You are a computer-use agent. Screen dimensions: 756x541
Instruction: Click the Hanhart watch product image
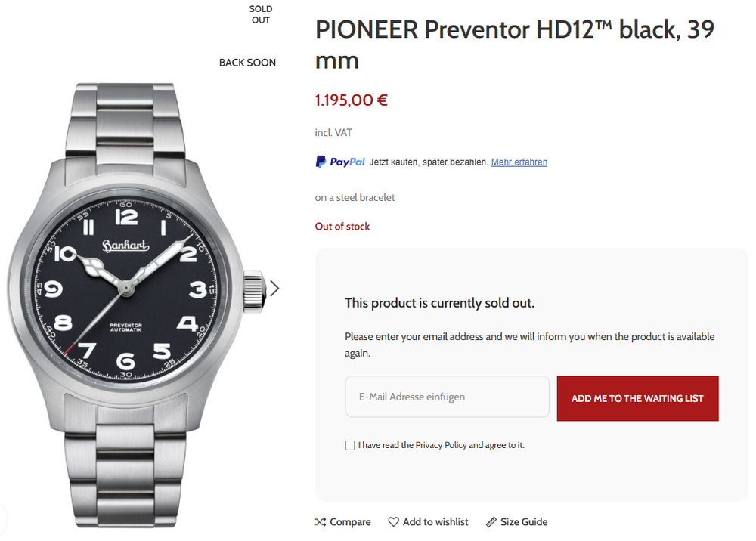[136, 302]
